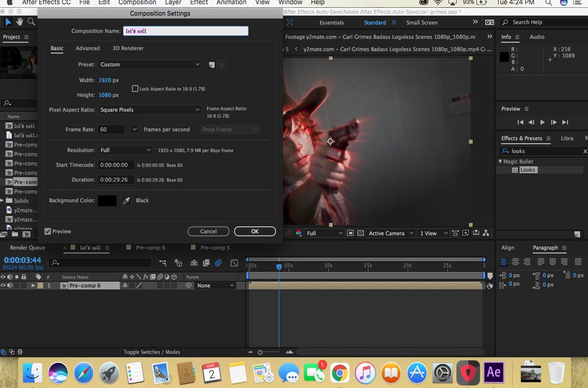Open the graph editor icon in timeline
Viewport: 588px width, 388px height.
[x=234, y=262]
